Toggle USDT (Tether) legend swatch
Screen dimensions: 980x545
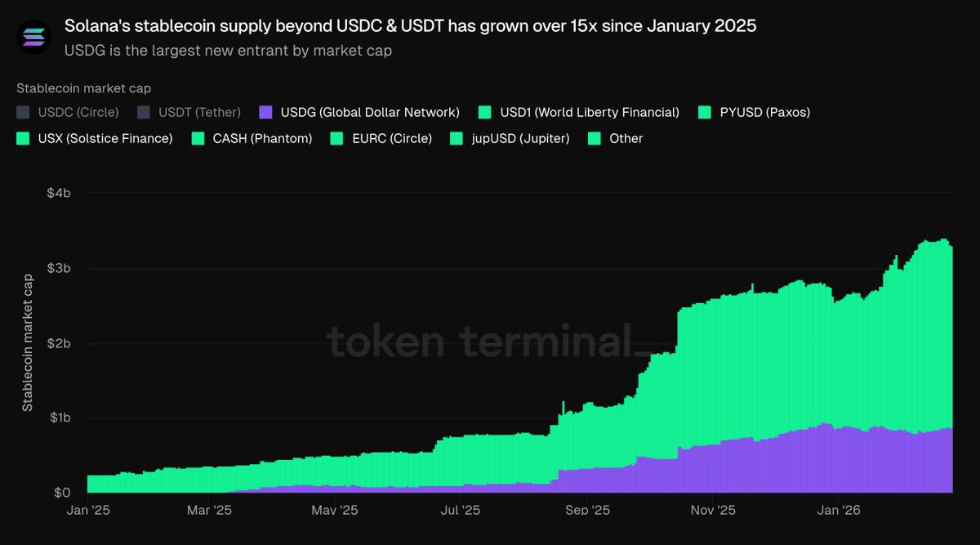pyautogui.click(x=144, y=112)
